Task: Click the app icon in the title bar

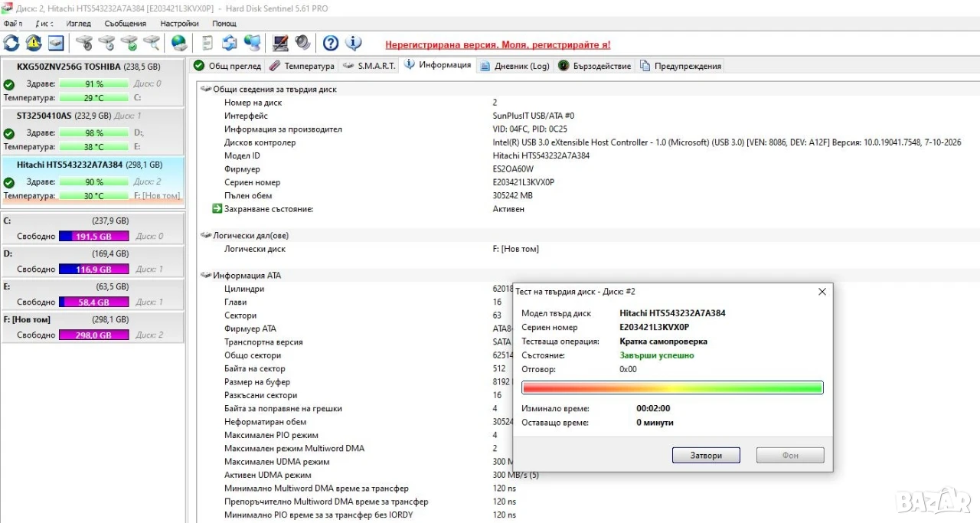Action: (7, 8)
